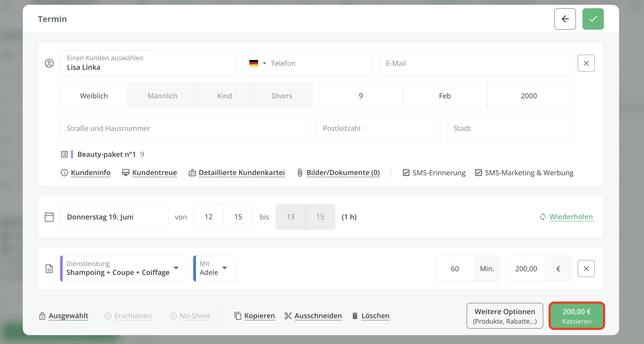Click the 200,00 € Kassieren button

[x=577, y=316]
